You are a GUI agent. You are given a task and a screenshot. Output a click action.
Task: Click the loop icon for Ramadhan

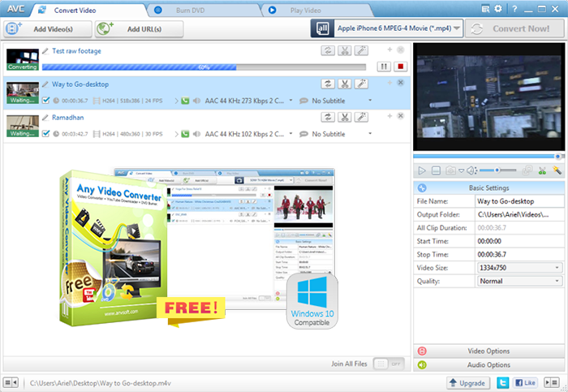coord(328,117)
